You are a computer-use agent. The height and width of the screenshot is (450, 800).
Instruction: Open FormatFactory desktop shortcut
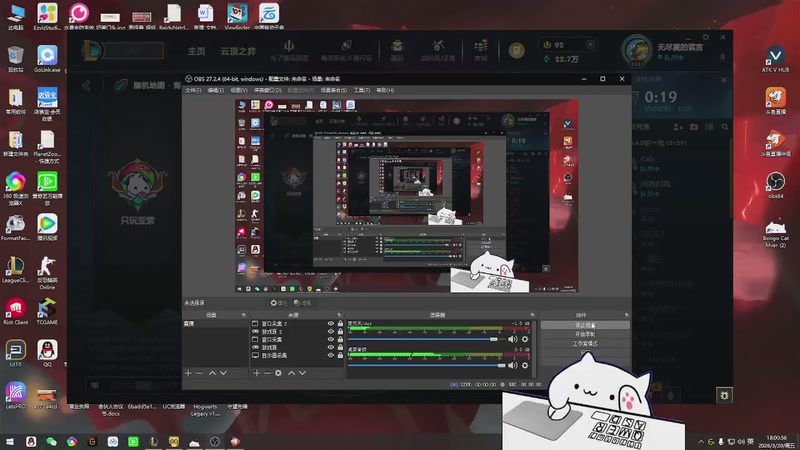16,228
